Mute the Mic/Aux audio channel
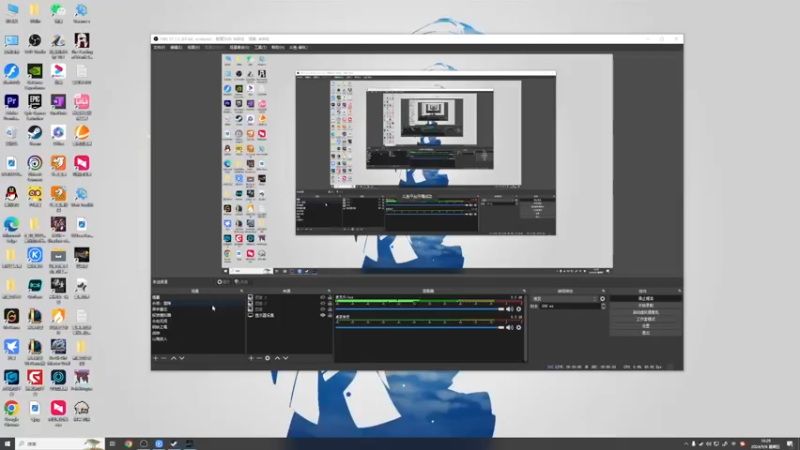Viewport: 800px width, 450px height. tap(509, 309)
